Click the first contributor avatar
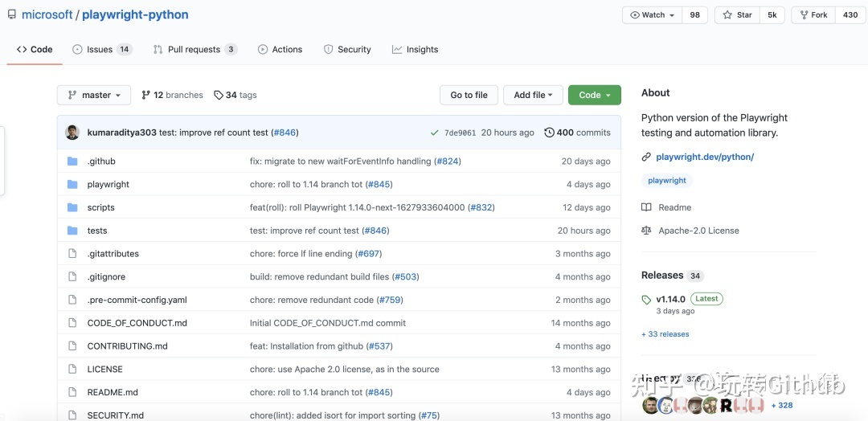Viewport: 868px width, 421px height. 650,406
